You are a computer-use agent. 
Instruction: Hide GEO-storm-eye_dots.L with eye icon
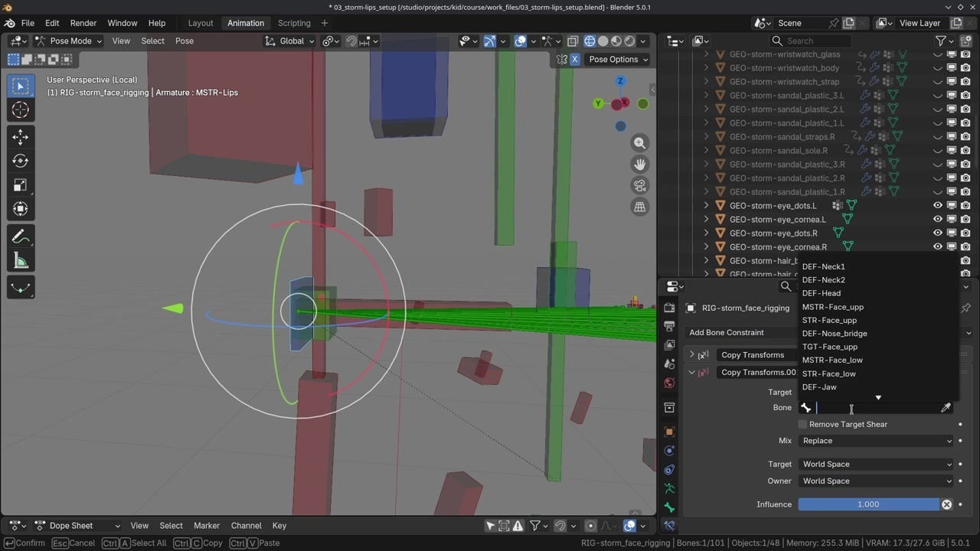(937, 205)
